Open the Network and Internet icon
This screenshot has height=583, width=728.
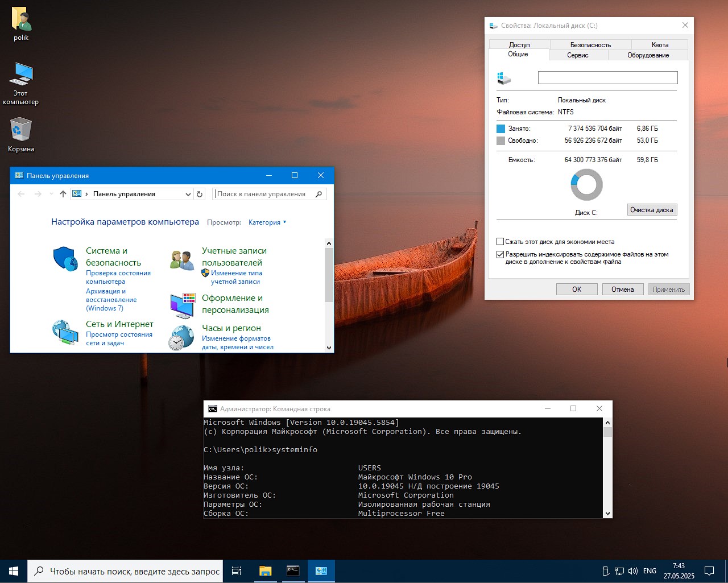point(65,332)
